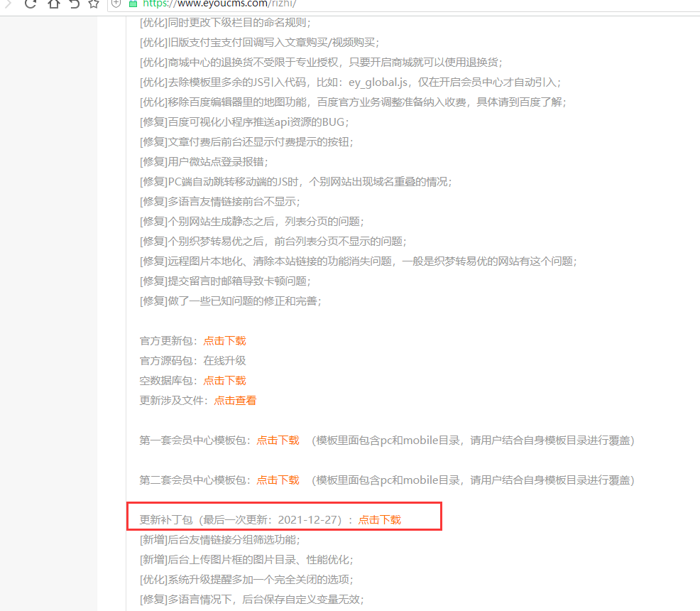This screenshot has width=700, height=611.
Task: Open 点击查看 for 更新涉及文件
Action: tap(235, 401)
